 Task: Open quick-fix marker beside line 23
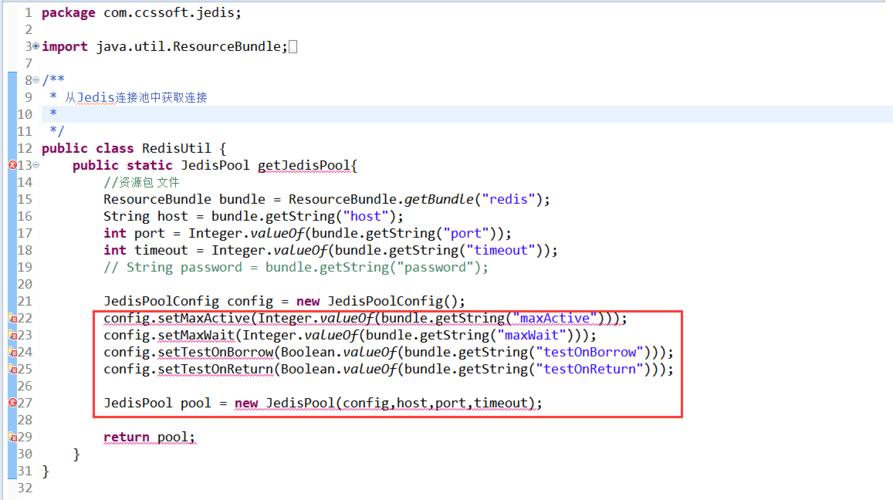point(12,335)
